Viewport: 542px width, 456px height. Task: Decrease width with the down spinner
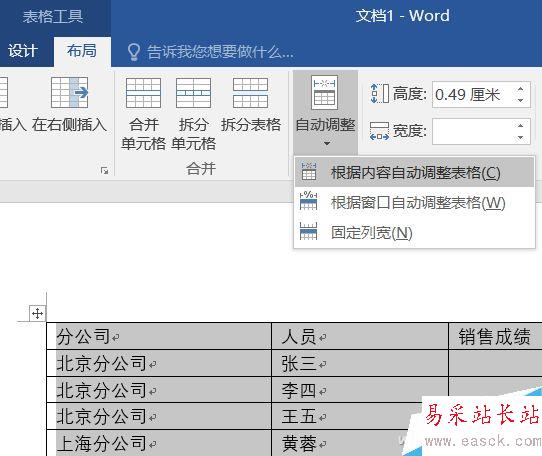[x=520, y=138]
